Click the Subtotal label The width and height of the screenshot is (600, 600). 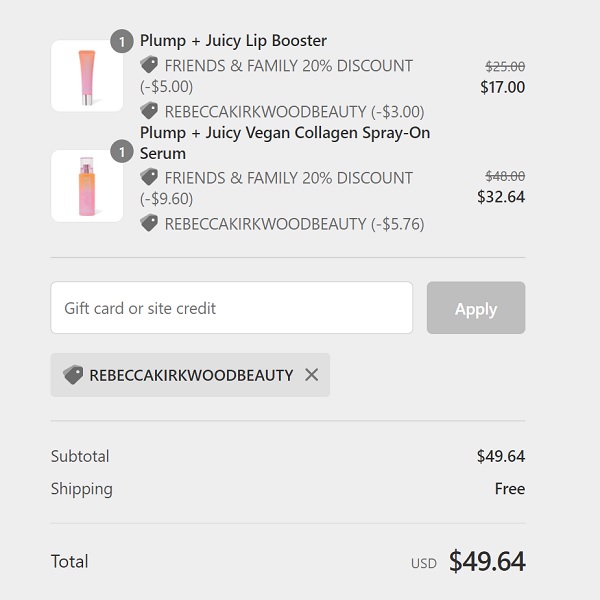pos(80,456)
